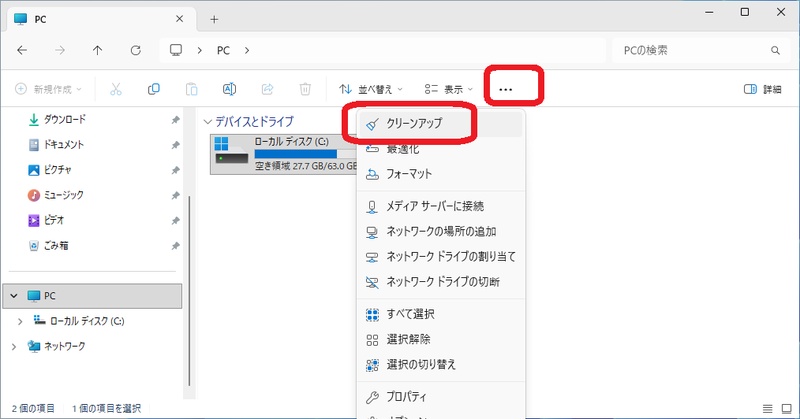The height and width of the screenshot is (419, 800).
Task: Toggle the 詳細 details pane
Action: pos(763,89)
